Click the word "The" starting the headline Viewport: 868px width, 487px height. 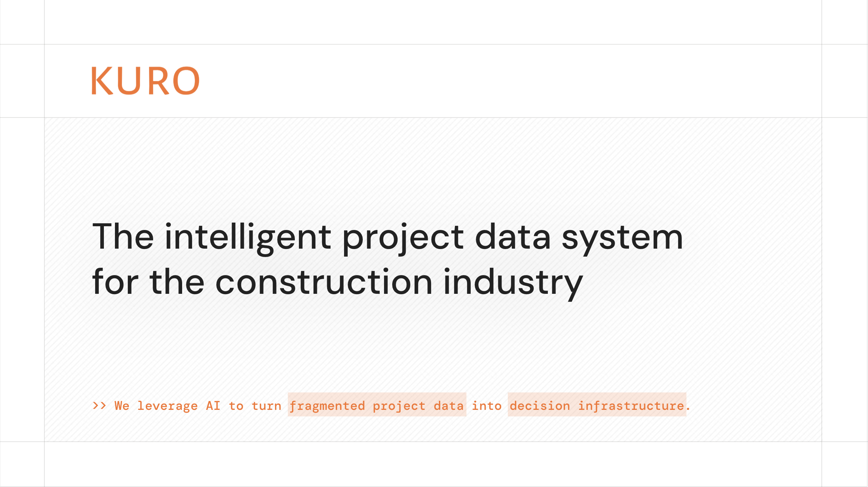[123, 237]
